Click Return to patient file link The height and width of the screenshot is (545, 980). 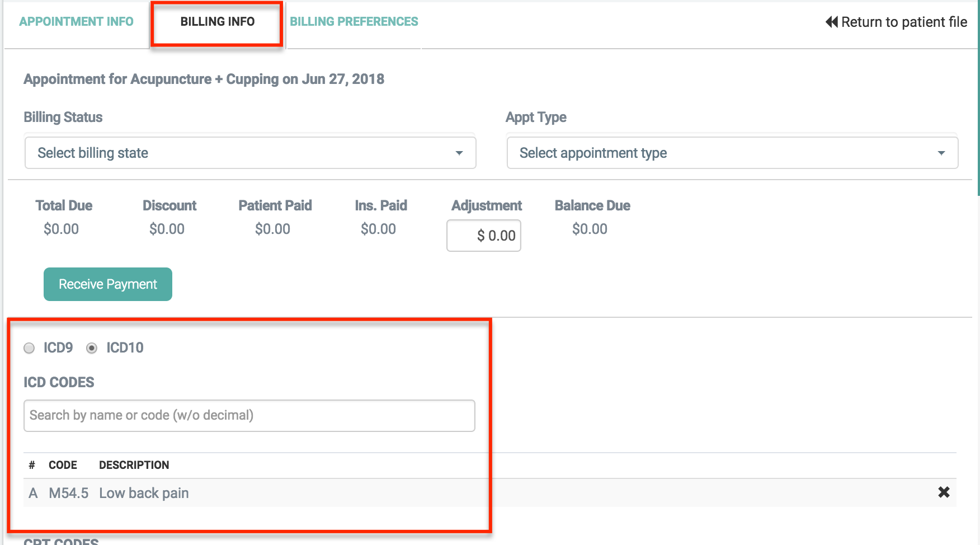pos(903,22)
